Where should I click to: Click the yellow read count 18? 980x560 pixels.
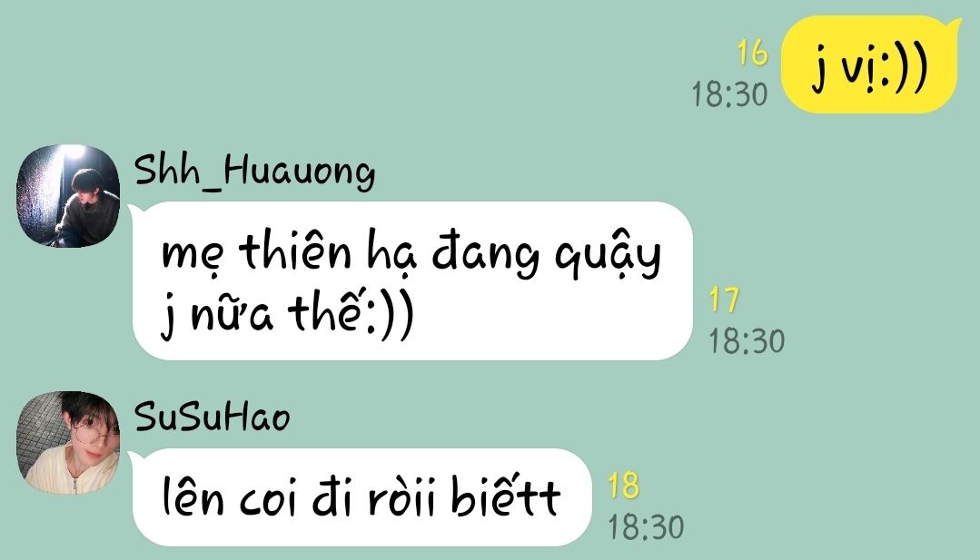point(624,486)
